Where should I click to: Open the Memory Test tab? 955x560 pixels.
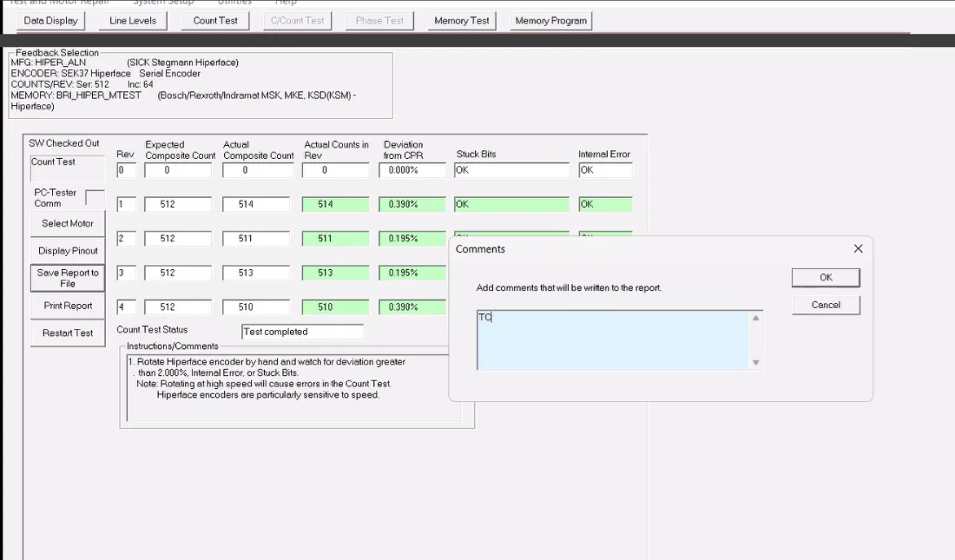(462, 21)
